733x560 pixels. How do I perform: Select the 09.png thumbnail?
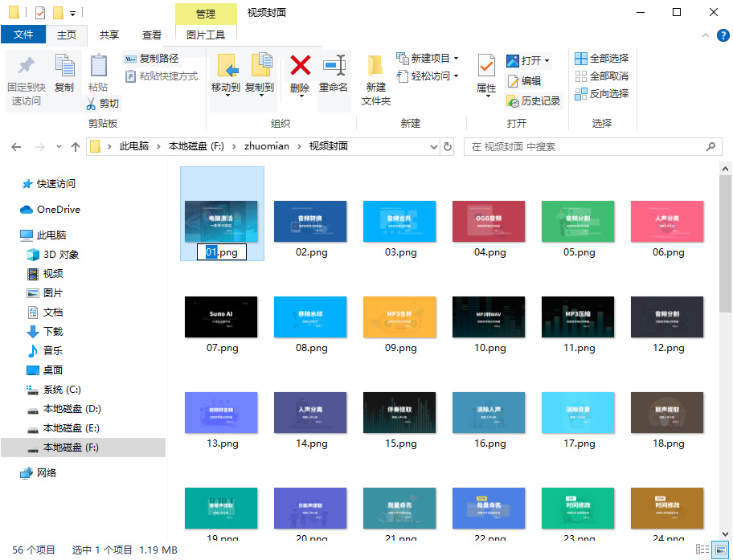[x=399, y=317]
